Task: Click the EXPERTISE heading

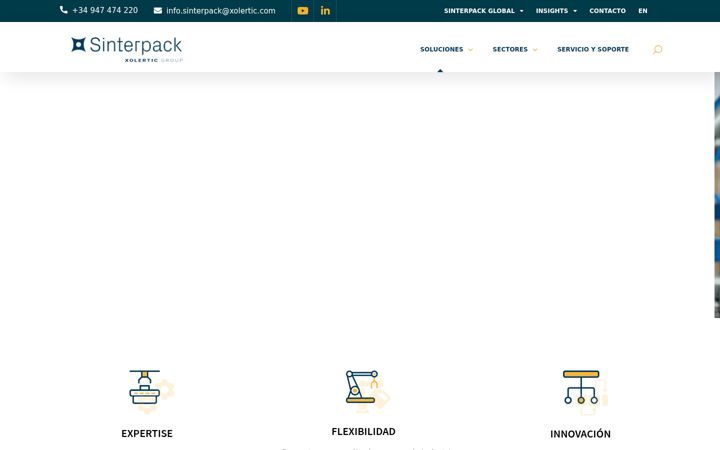Action: (x=147, y=433)
